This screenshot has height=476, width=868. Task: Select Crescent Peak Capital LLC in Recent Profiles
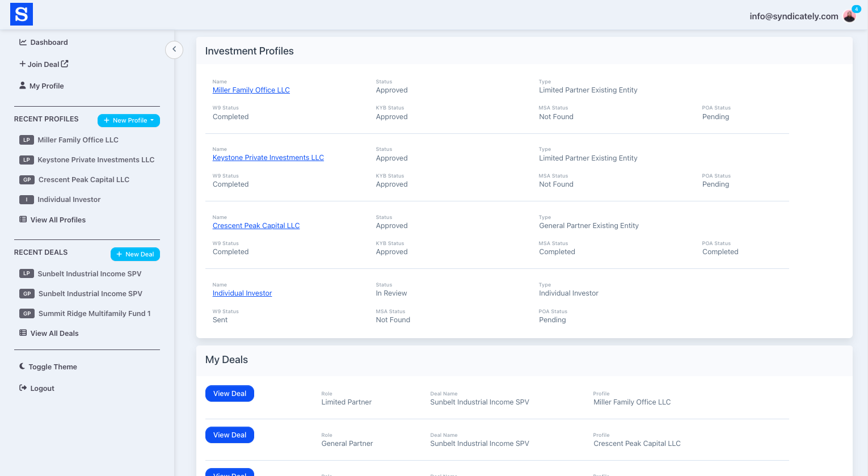(x=84, y=180)
